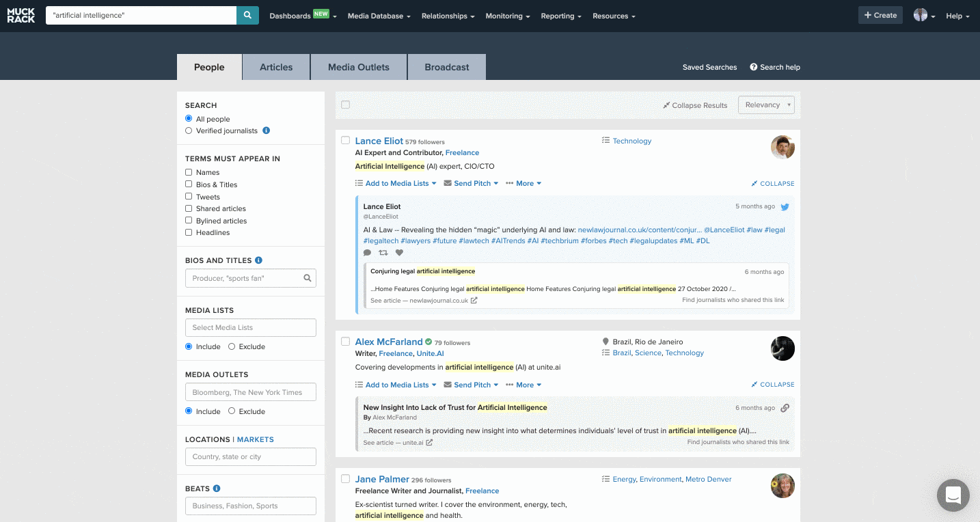Click the info icon beside Beats heading
This screenshot has height=522, width=980.
217,489
